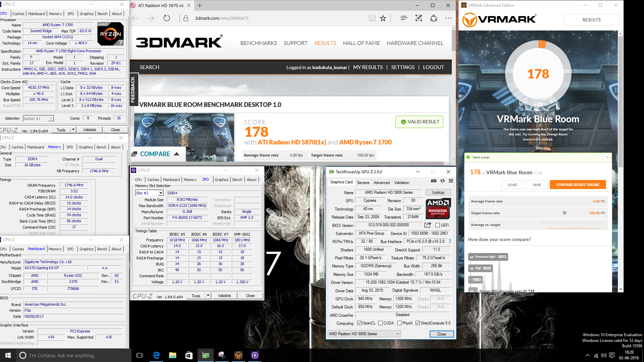Show hidden system tray icons
The height and width of the screenshot is (362, 644).
click(x=587, y=355)
